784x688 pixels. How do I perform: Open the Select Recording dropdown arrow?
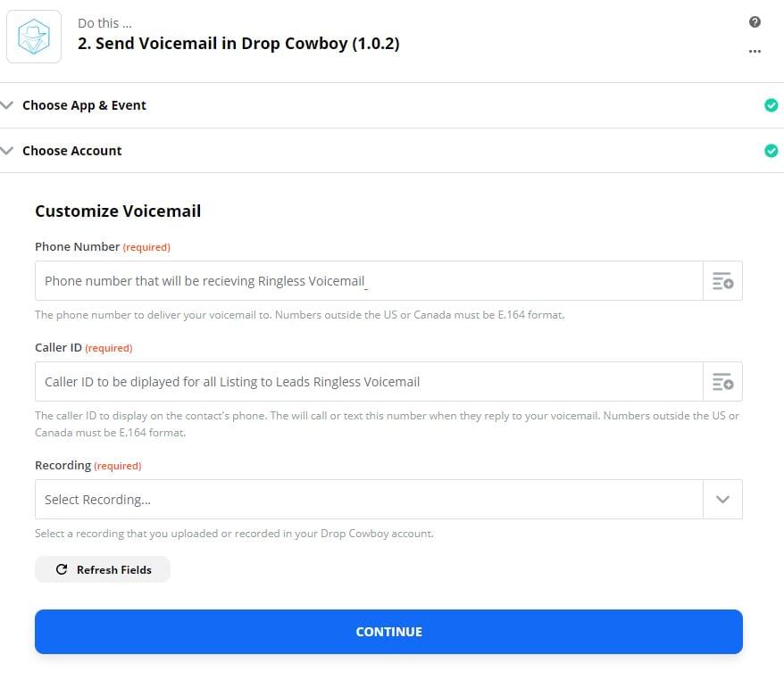pos(722,499)
